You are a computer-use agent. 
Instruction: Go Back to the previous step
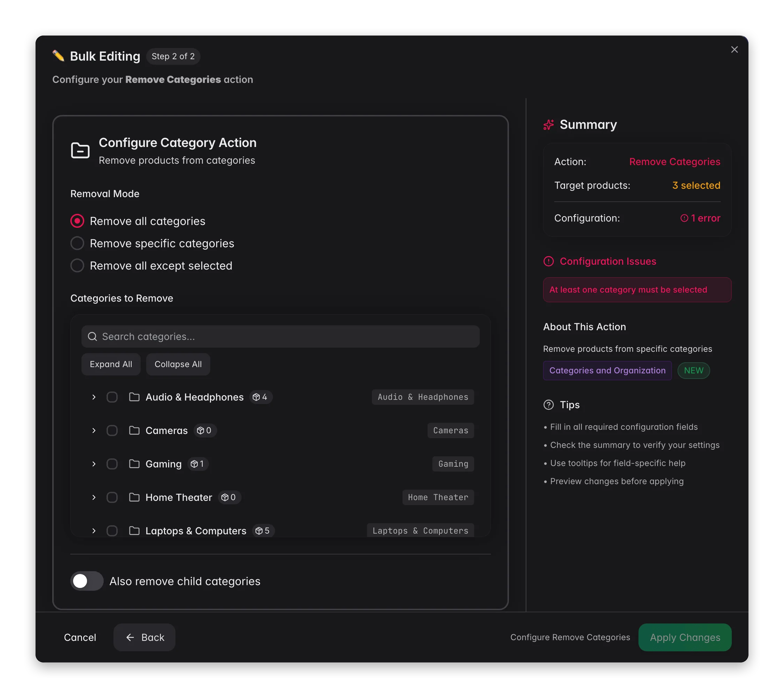click(x=144, y=637)
